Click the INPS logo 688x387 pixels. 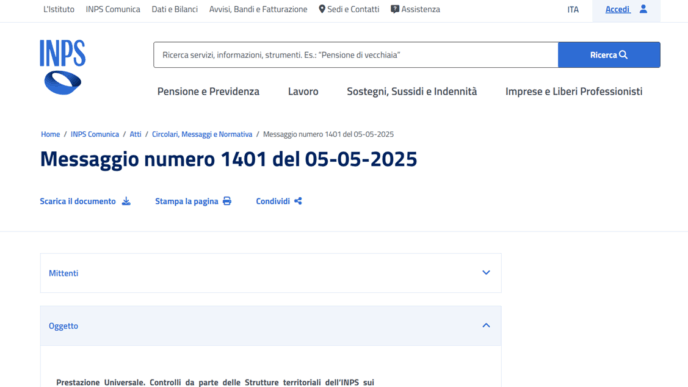[62, 67]
